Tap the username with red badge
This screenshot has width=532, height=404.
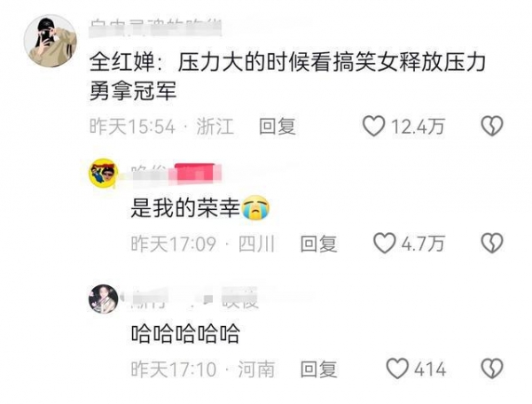(x=176, y=174)
